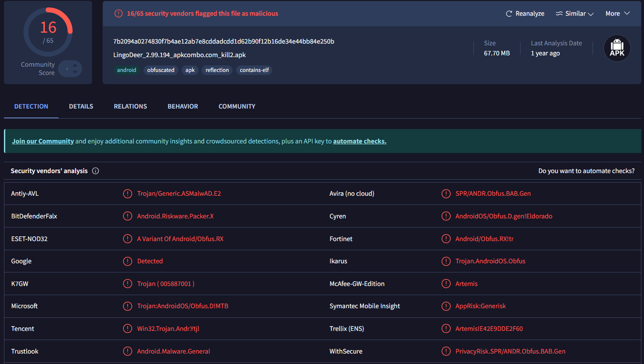The image size is (644, 364).
Task: Select the obfuscated tag
Action: coord(161,70)
